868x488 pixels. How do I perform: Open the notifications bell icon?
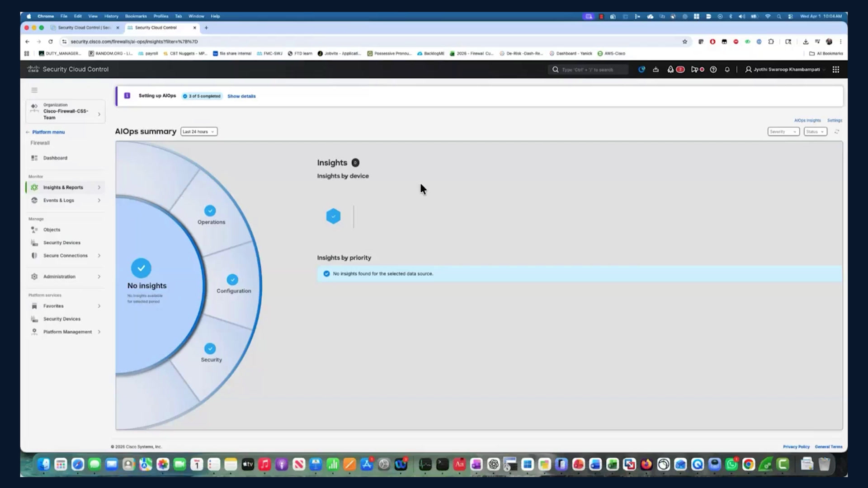pyautogui.click(x=727, y=70)
